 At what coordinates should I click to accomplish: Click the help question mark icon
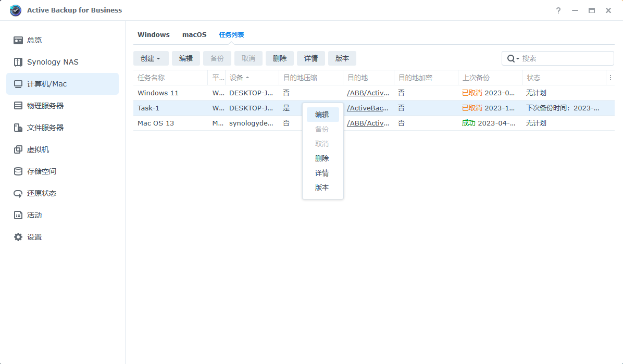[558, 10]
